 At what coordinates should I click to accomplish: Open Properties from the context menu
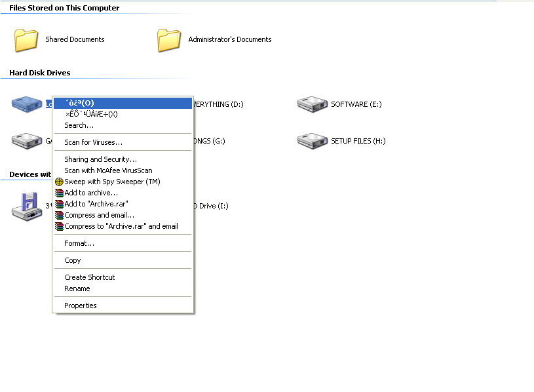pyautogui.click(x=80, y=305)
